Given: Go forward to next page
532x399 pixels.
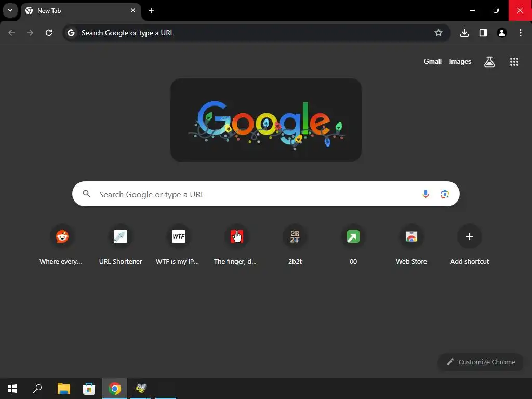Looking at the screenshot, I should (x=30, y=33).
